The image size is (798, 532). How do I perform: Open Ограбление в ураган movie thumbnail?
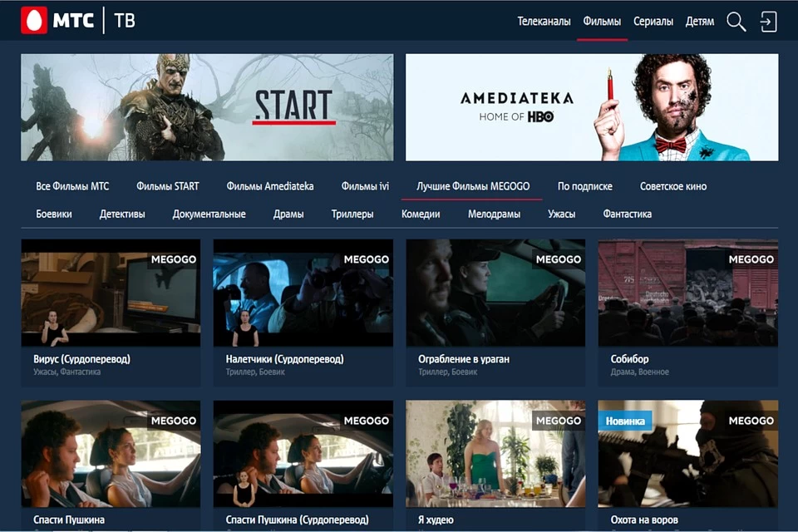point(495,293)
